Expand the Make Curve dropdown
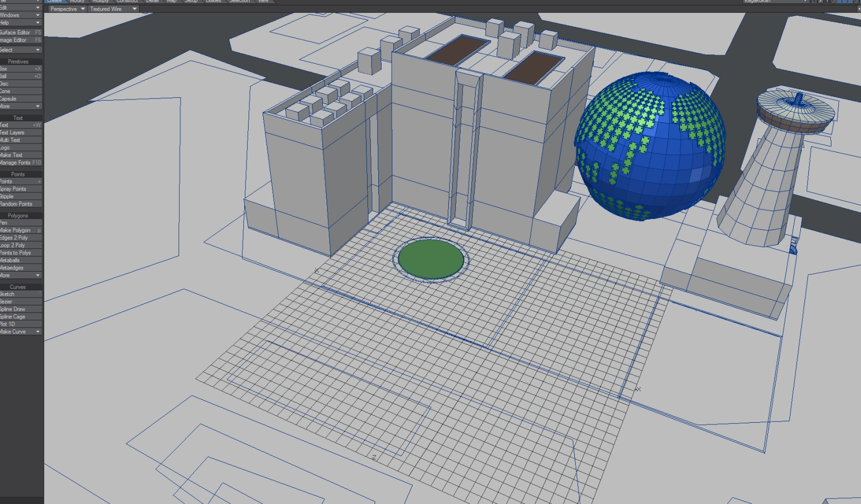Screen dimensions: 861x504 20,332
